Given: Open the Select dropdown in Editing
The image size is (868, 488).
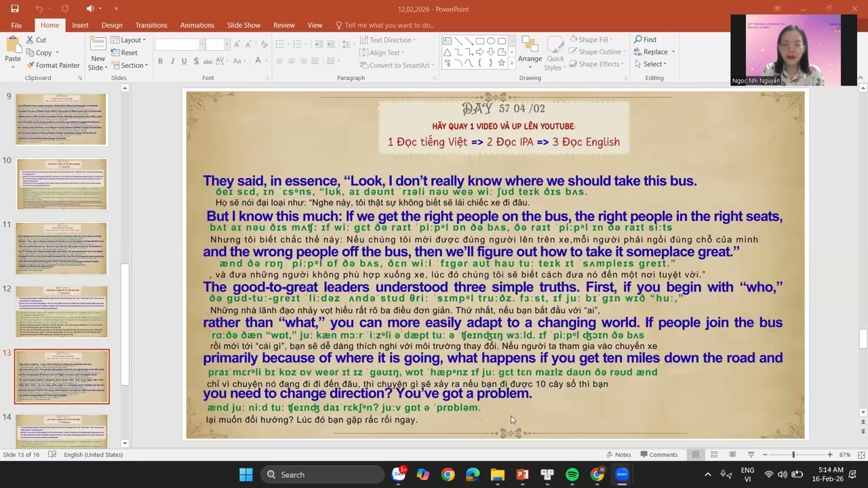Looking at the screenshot, I should [651, 64].
